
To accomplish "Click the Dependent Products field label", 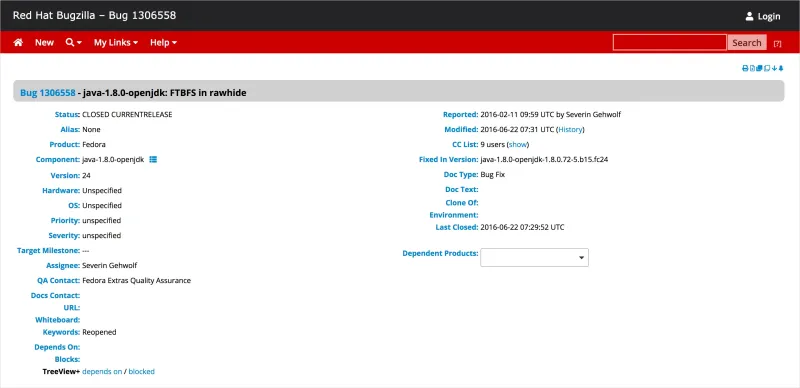I will coord(440,253).
